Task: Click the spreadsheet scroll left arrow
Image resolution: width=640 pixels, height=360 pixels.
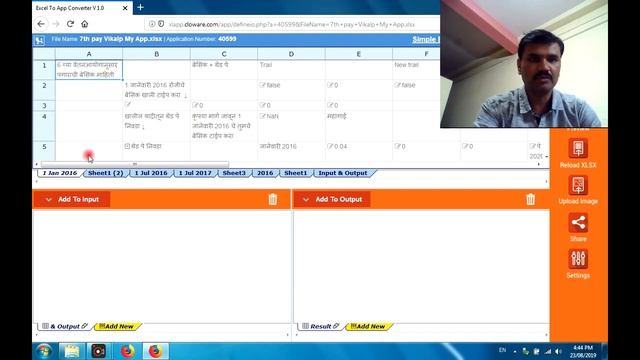Action: point(37,164)
